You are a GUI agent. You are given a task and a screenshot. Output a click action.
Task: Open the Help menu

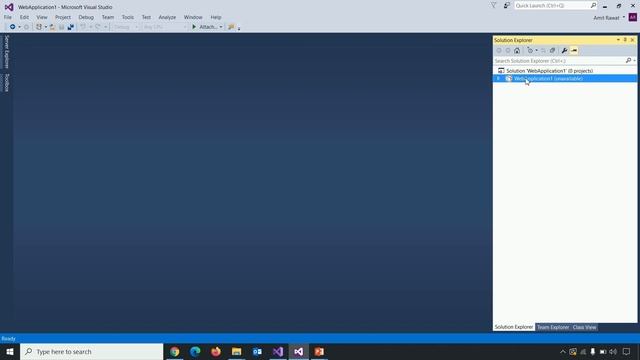tap(216, 17)
